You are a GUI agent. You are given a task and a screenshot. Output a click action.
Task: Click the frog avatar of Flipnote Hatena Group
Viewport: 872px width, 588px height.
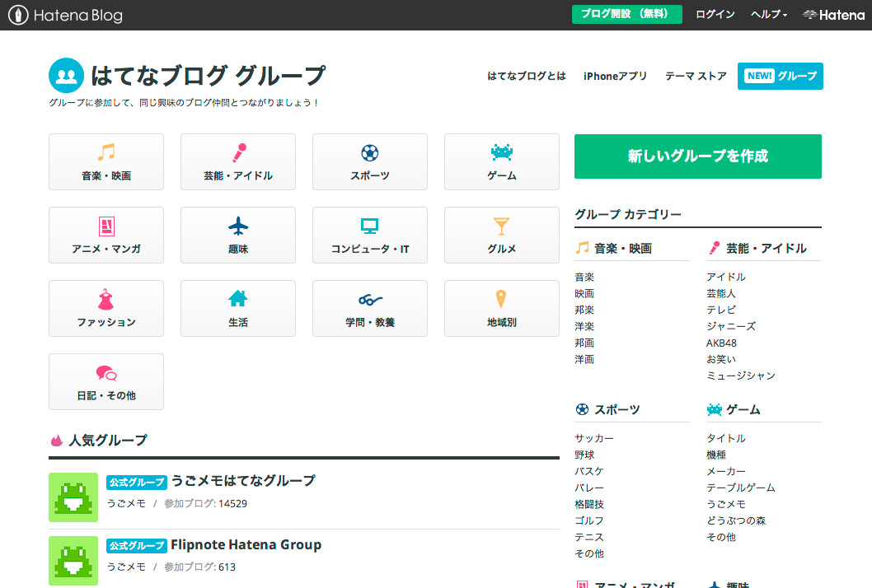coord(73,561)
